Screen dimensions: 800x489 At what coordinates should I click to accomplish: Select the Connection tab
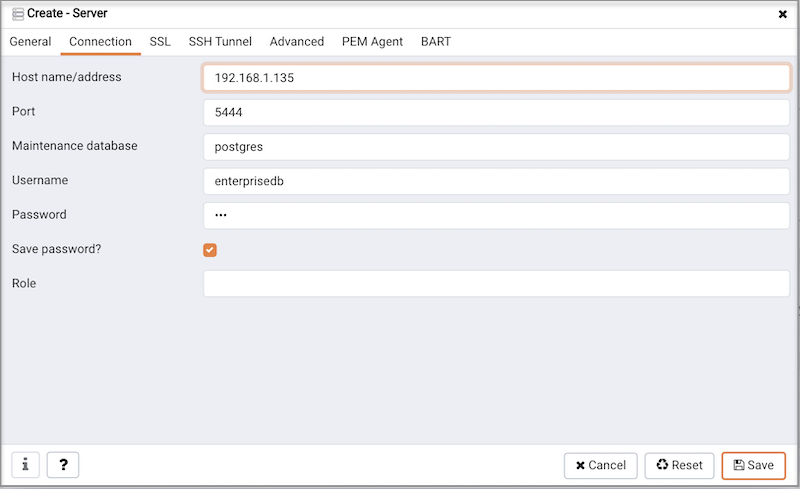pyautogui.click(x=101, y=42)
